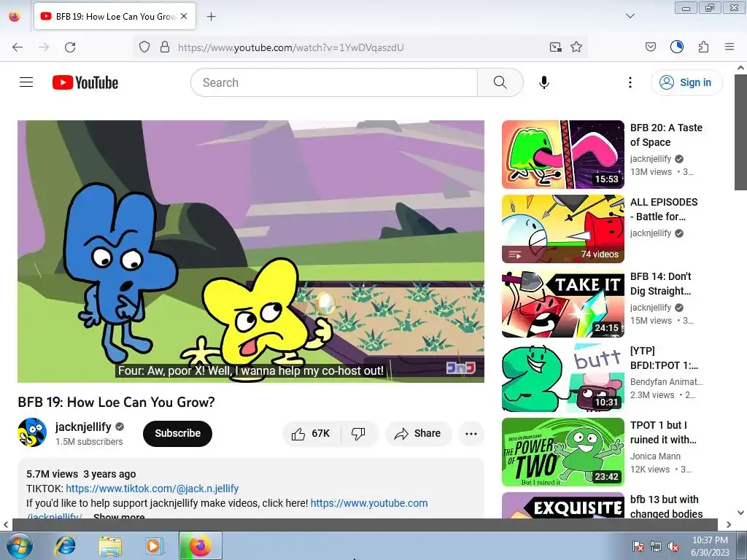The width and height of the screenshot is (747, 560).
Task: Open YouTube settings three-dot menu
Action: (630, 82)
